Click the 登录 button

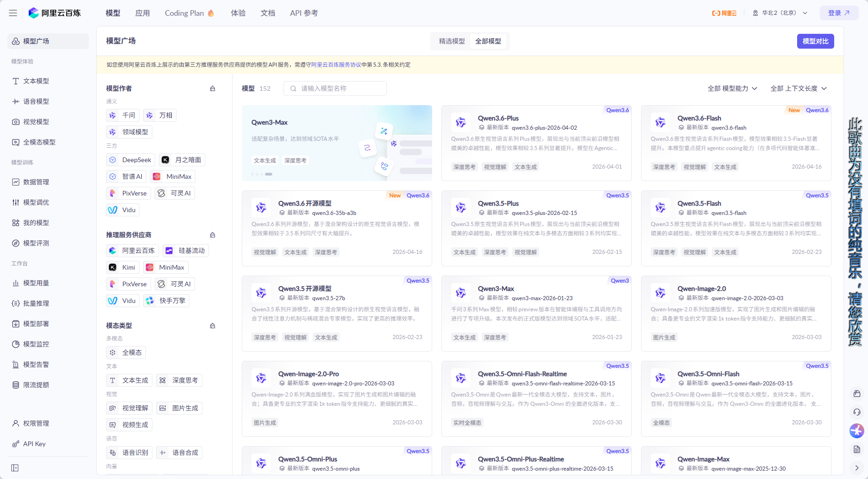[839, 13]
